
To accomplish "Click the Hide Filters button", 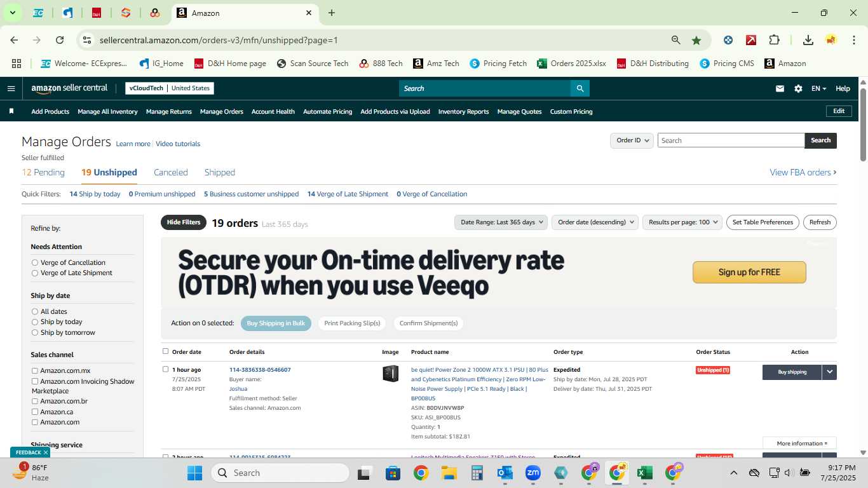I will pos(184,222).
